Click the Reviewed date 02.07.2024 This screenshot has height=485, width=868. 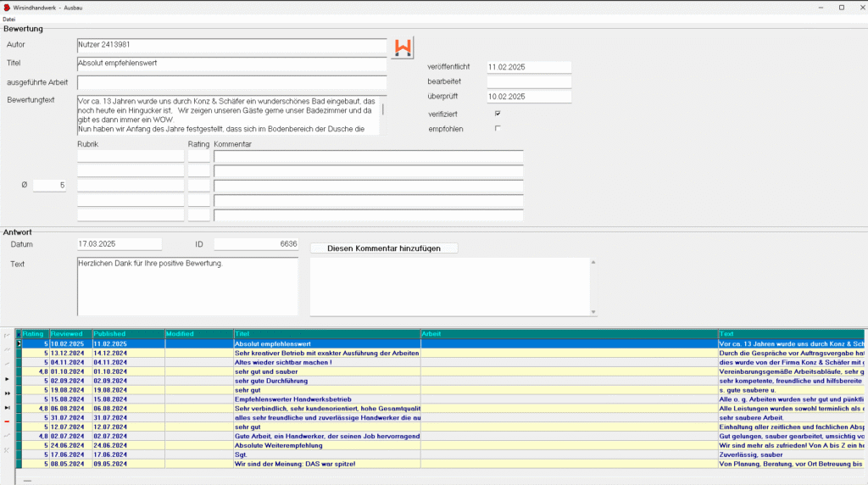pyautogui.click(x=71, y=437)
